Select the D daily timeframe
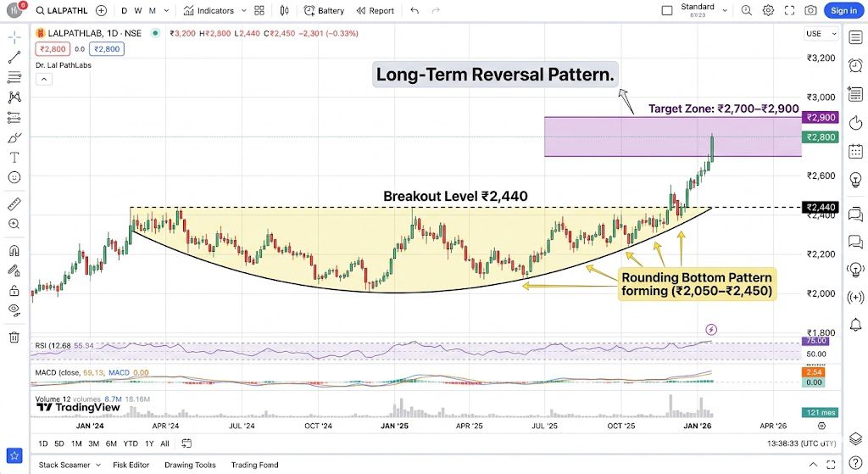The height and width of the screenshot is (474, 868). [x=124, y=10]
